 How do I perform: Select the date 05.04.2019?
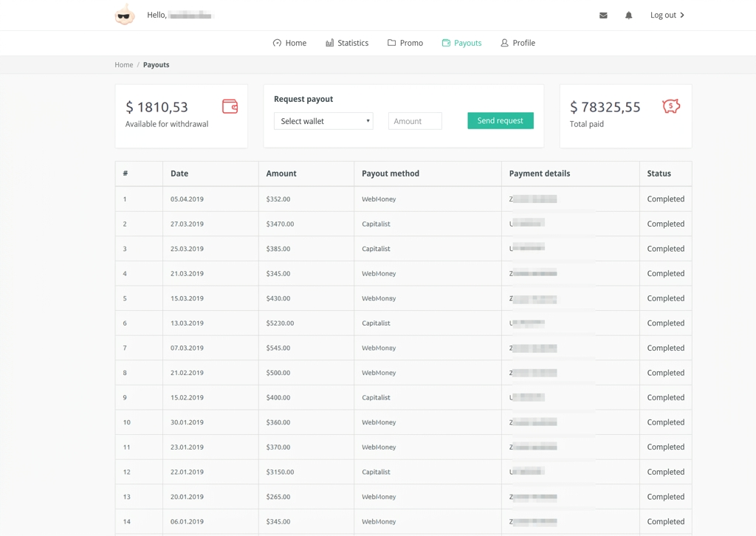pos(187,199)
